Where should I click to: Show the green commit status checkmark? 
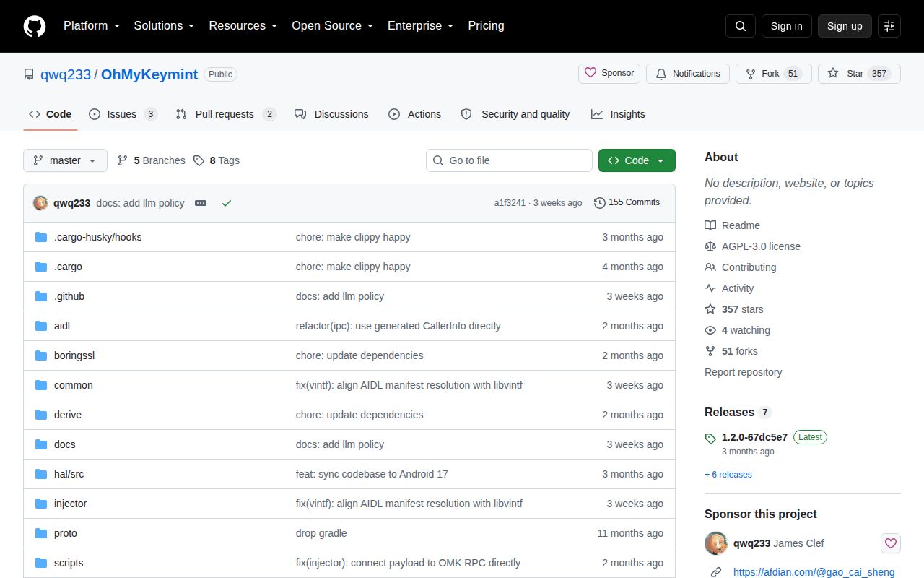227,203
